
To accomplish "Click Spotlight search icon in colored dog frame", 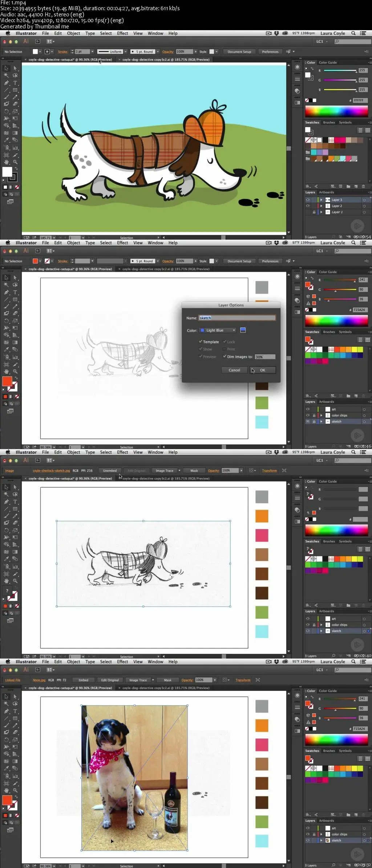I will [353, 33].
